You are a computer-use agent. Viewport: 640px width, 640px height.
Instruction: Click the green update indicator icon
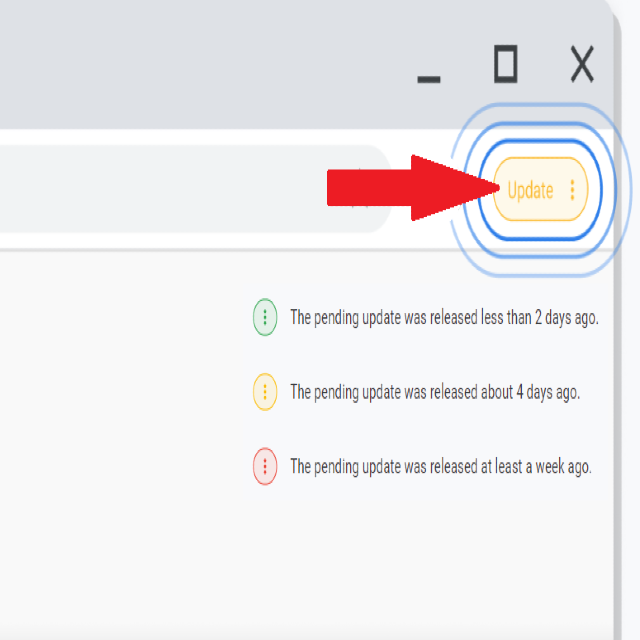(x=265, y=317)
